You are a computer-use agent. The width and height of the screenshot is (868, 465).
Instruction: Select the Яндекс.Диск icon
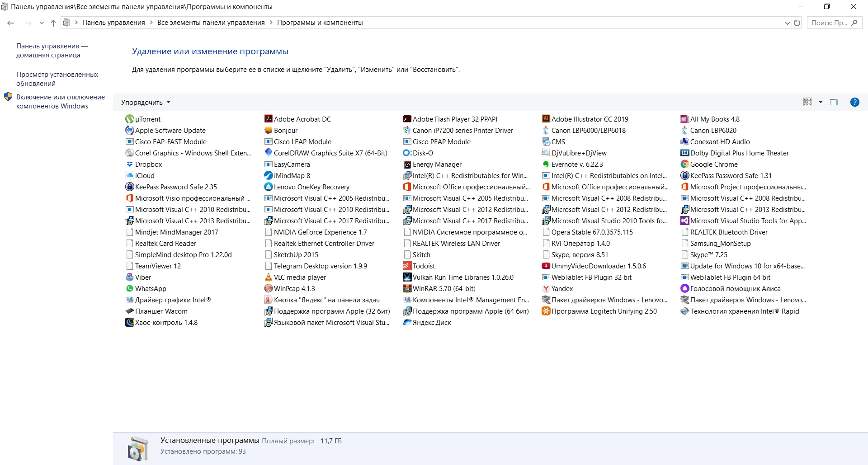pyautogui.click(x=407, y=323)
